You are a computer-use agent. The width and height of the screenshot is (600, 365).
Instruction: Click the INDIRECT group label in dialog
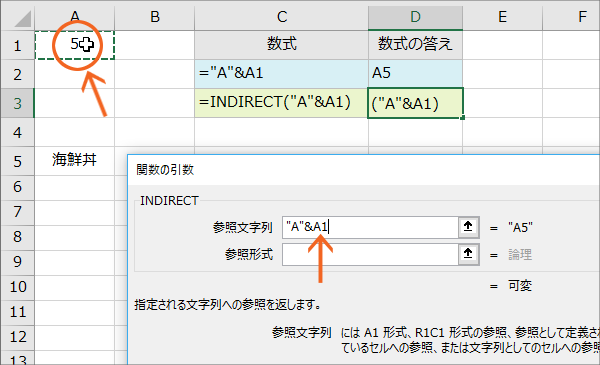pyautogui.click(x=169, y=200)
